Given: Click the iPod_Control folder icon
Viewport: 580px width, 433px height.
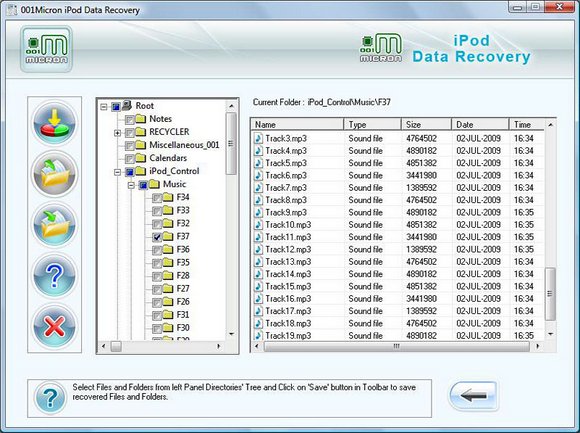Looking at the screenshot, I should click(x=141, y=171).
